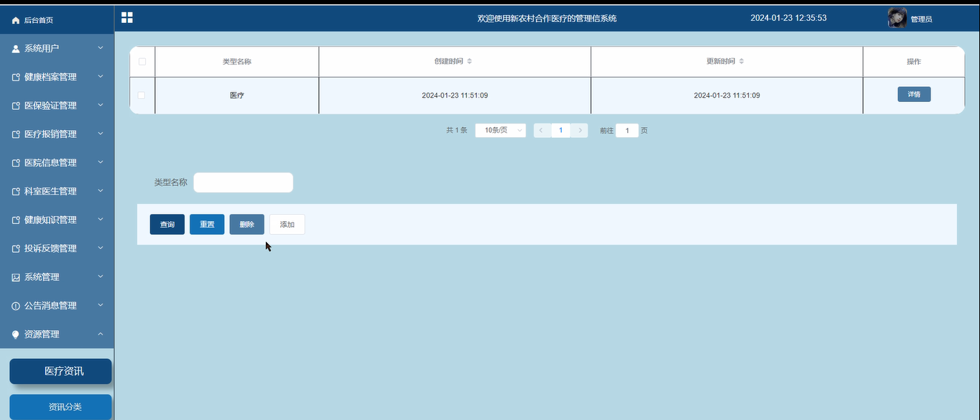Expand the 医疗报销管理 chevron
The width and height of the screenshot is (980, 420).
101,134
